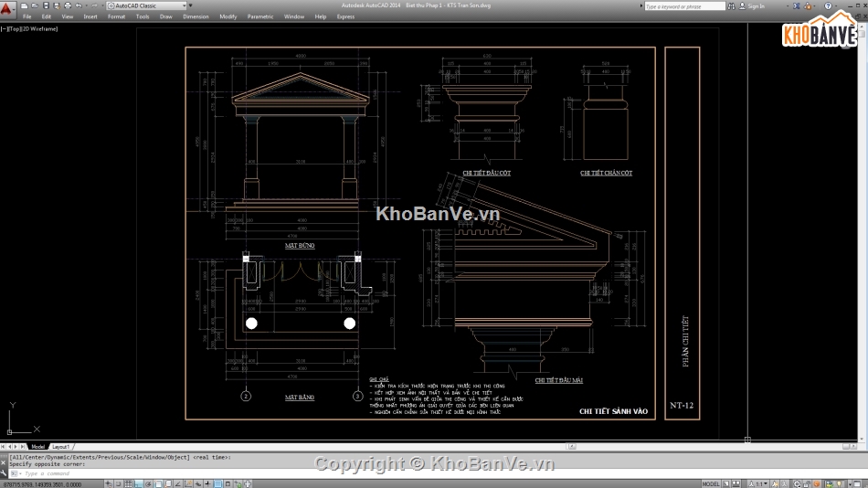Toggle Object Snap Tracking in status bar

177,483
